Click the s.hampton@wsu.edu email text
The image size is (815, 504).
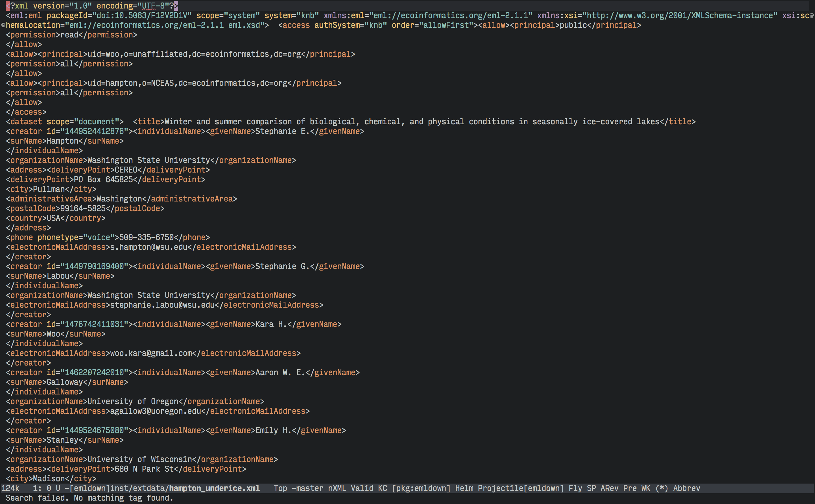[149, 247]
